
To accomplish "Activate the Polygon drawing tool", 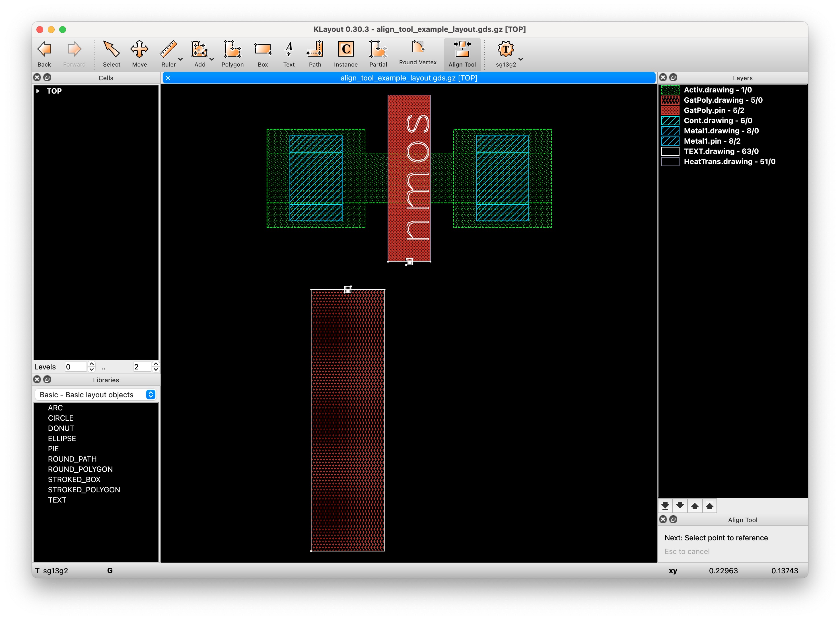I will pyautogui.click(x=232, y=53).
